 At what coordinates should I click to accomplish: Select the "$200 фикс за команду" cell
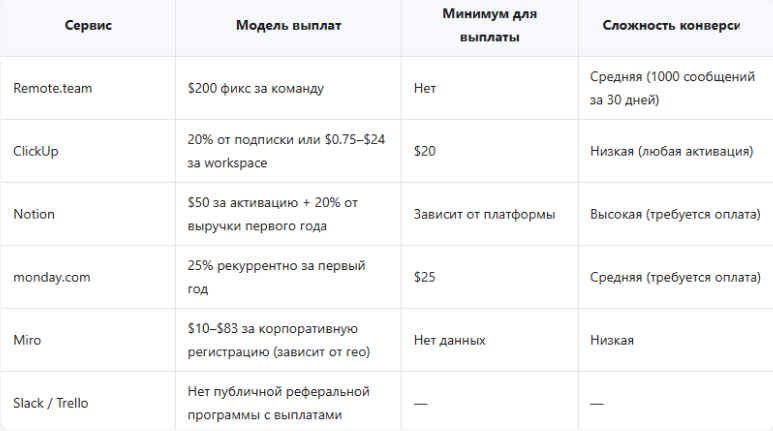(x=256, y=88)
